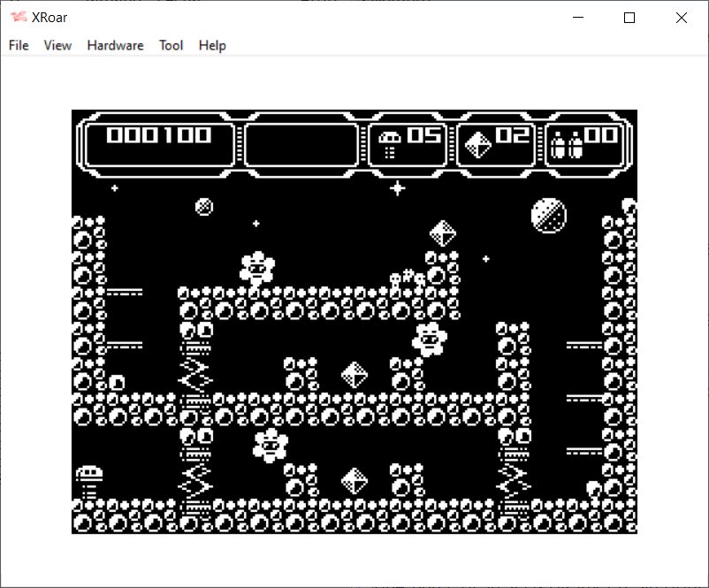Click the diamond on top of the upper platform
This screenshot has height=588, width=709.
click(442, 233)
